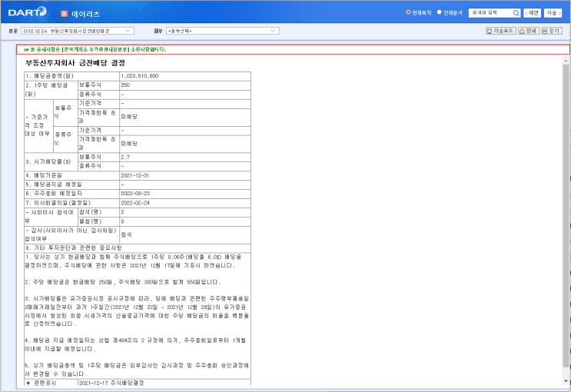Click the company name 에이리츠
571x392 pixels.
click(x=85, y=14)
